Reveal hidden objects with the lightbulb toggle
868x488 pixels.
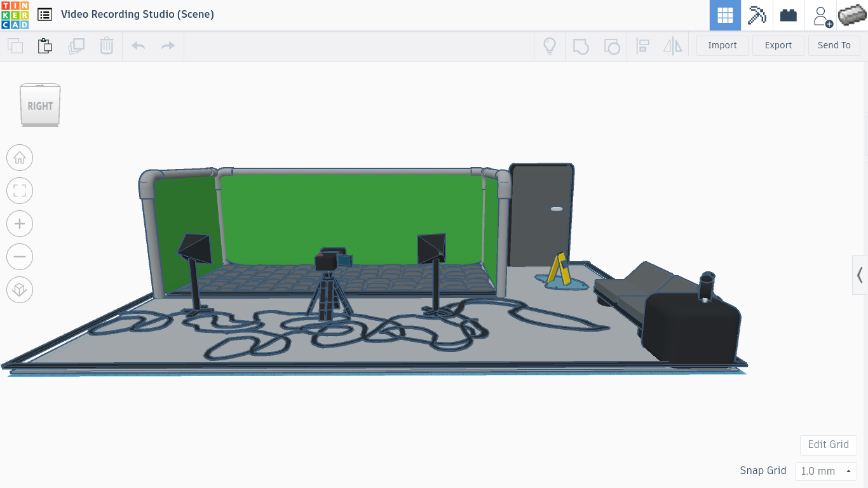coord(549,46)
